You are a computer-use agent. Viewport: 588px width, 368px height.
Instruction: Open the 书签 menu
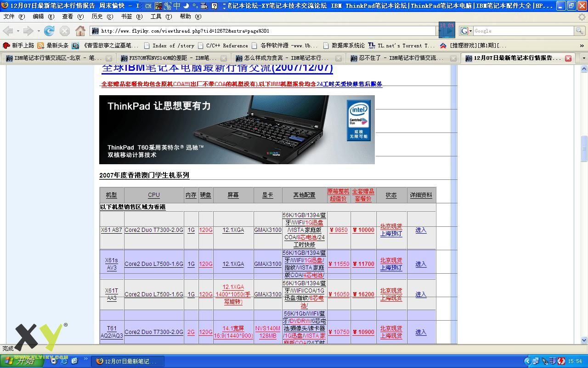131,16
